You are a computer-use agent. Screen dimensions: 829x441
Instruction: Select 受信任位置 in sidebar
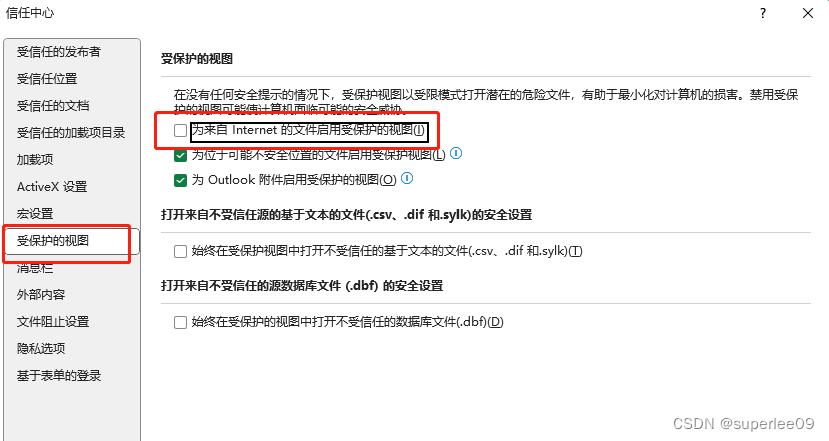click(x=47, y=79)
